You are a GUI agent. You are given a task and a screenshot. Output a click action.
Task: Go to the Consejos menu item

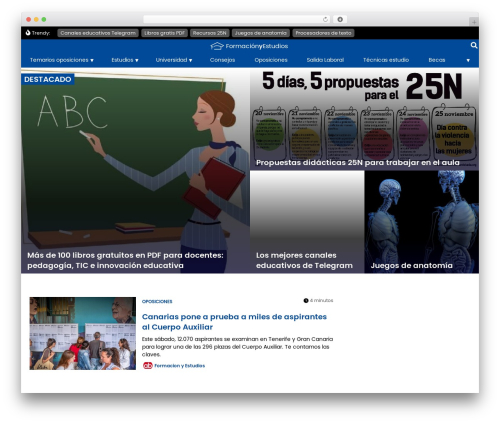[222, 60]
